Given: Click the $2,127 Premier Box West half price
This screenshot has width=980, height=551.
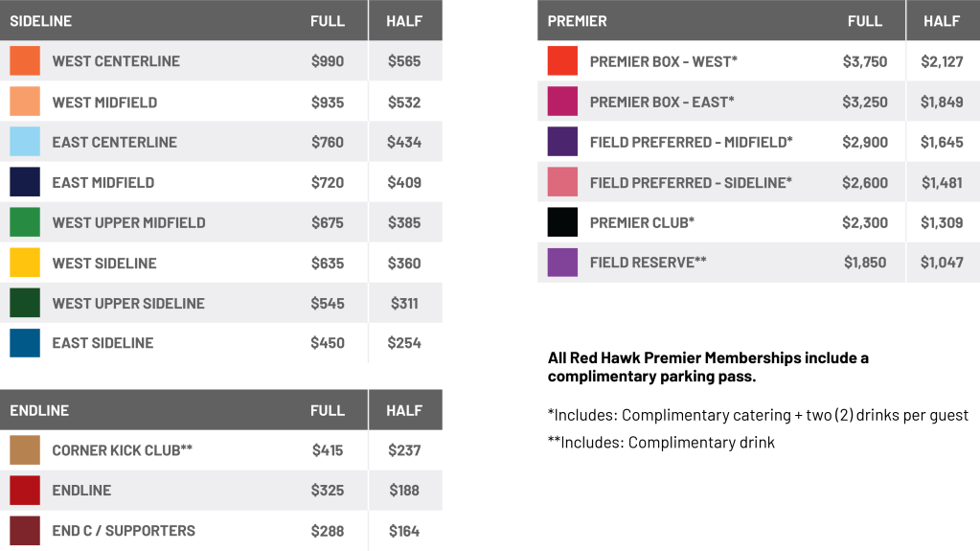Looking at the screenshot, I should (x=942, y=61).
